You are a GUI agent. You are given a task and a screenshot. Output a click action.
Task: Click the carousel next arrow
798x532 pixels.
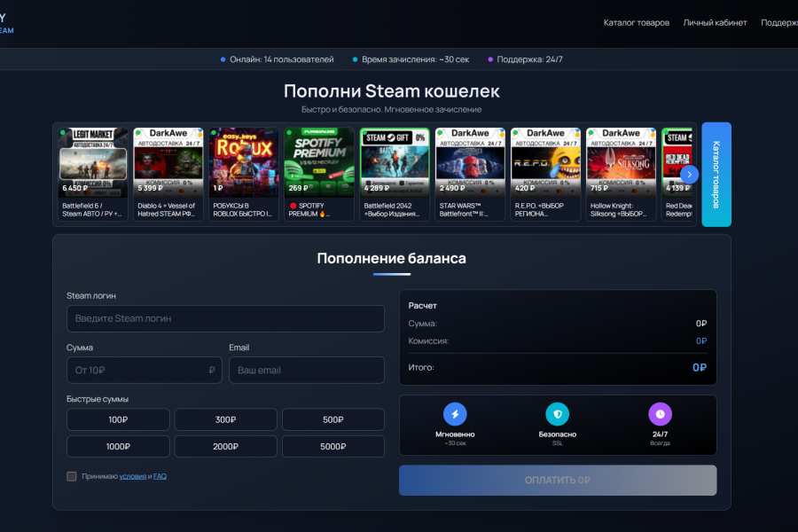coord(689,174)
